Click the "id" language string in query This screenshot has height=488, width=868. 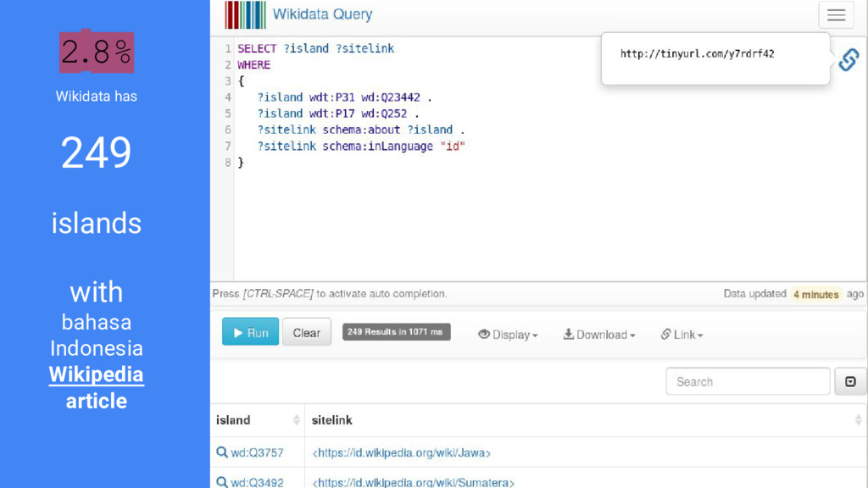453,146
